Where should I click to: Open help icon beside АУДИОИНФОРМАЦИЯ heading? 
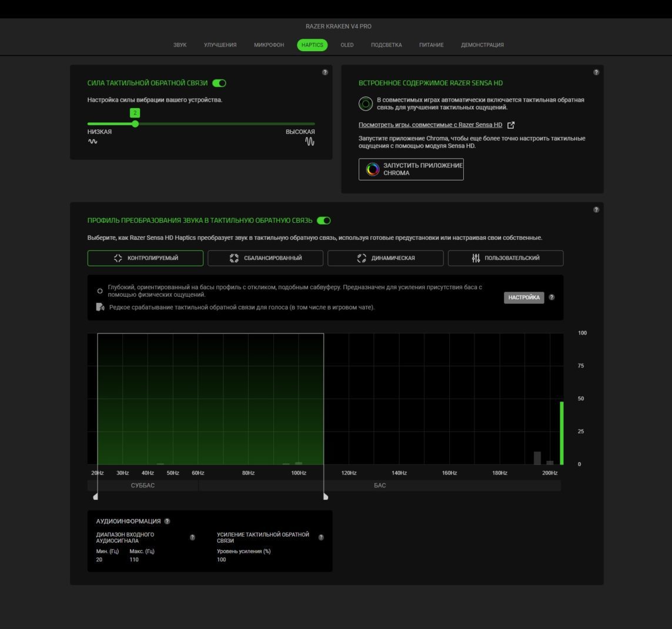[x=167, y=521]
